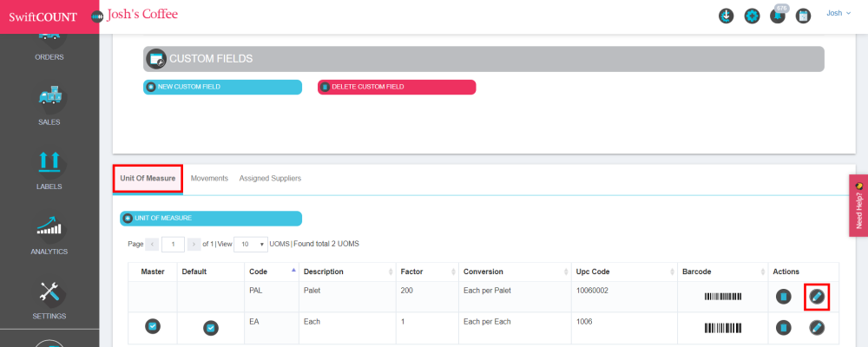Open the notifications bell icon
This screenshot has height=347, width=868.
point(778,16)
